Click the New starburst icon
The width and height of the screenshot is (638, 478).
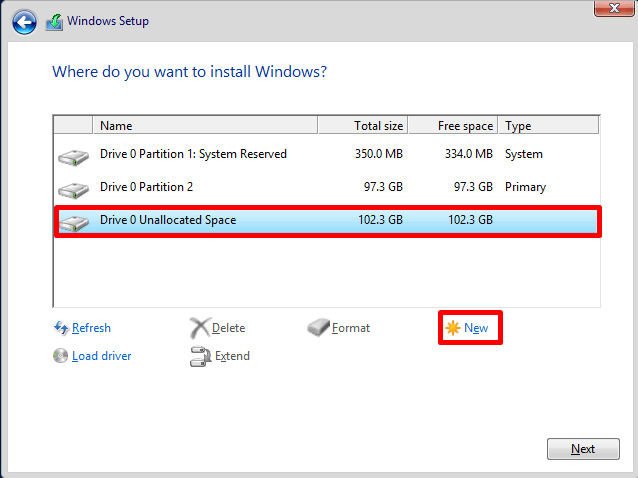click(453, 328)
